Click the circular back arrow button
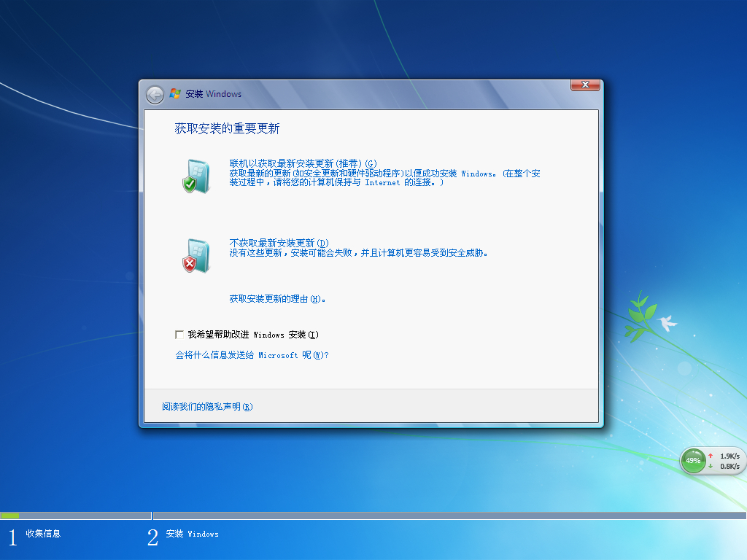Viewport: 747px width, 560px height. (155, 94)
